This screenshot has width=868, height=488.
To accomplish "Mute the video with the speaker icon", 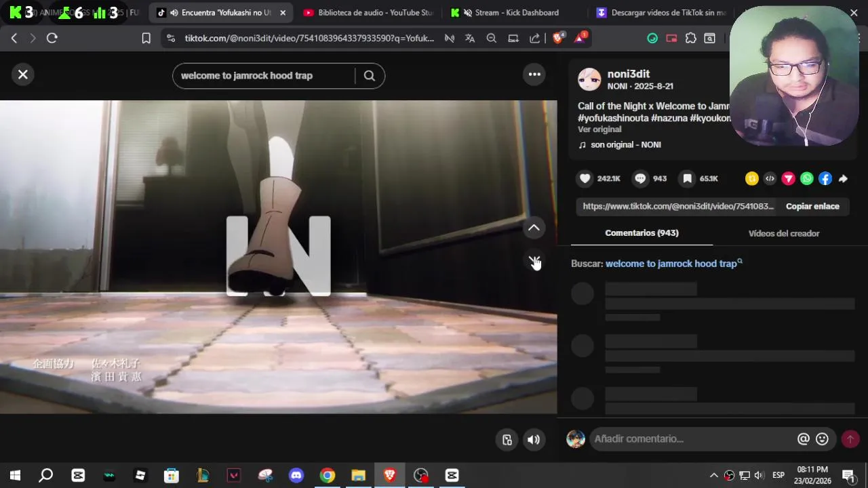I will [534, 439].
